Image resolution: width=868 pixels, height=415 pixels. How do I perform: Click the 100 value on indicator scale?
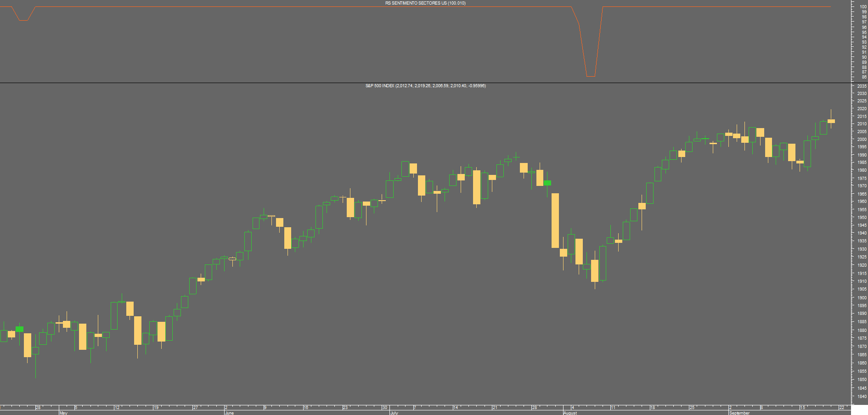pos(863,7)
